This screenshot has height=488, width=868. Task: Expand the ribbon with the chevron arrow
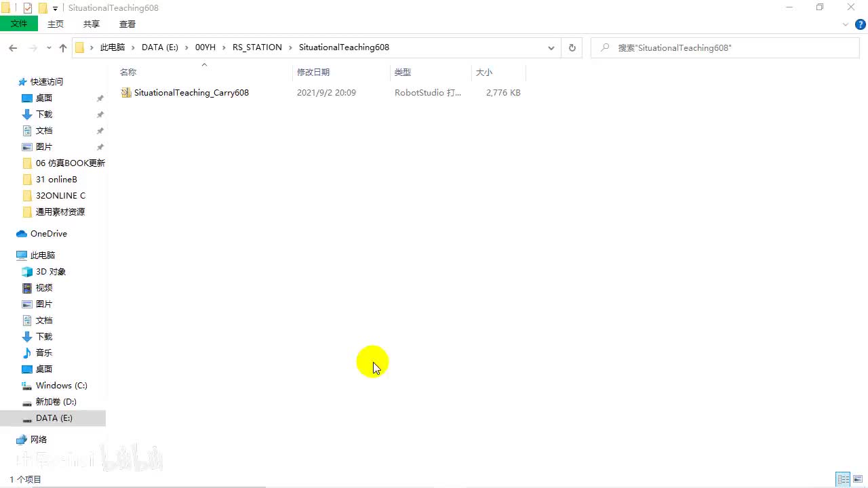(x=846, y=24)
